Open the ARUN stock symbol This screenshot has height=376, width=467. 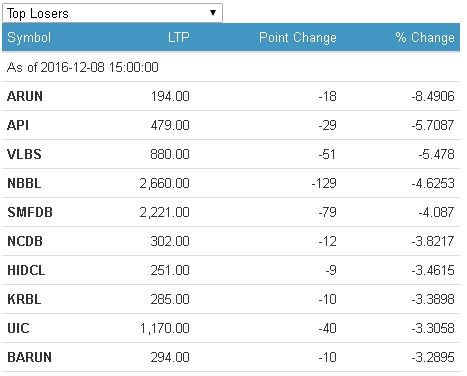coord(25,96)
